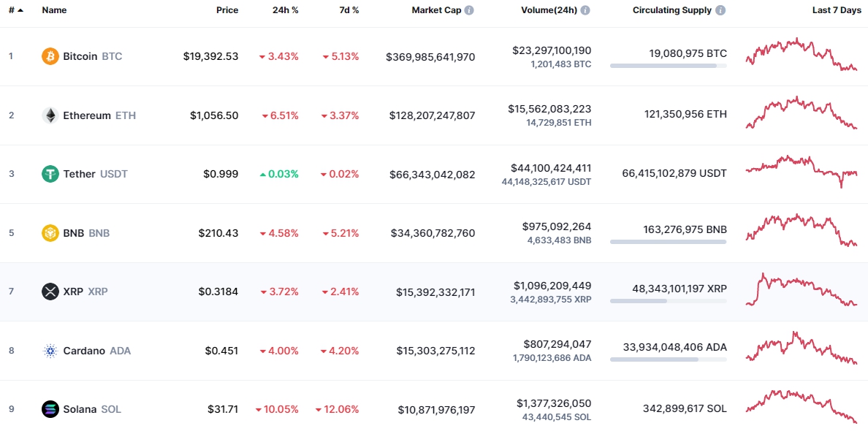Open Solana 7-day sparkline chart
868x434 pixels.
801,408
